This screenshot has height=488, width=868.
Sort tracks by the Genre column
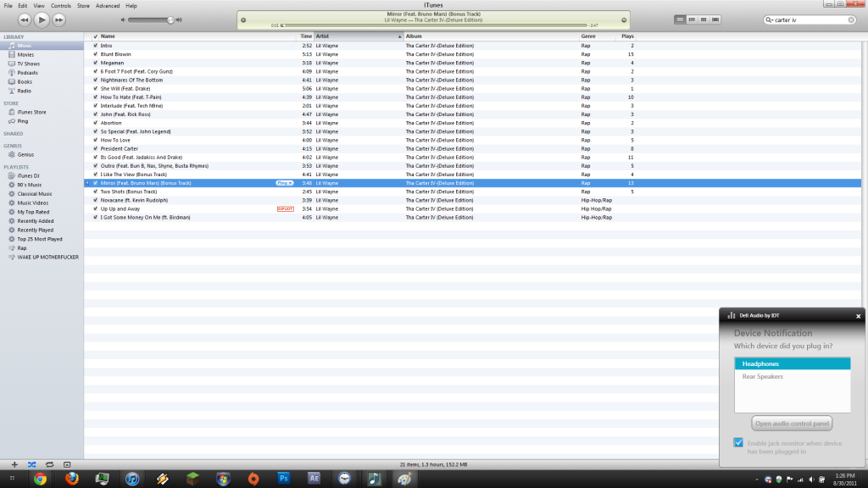[597, 36]
